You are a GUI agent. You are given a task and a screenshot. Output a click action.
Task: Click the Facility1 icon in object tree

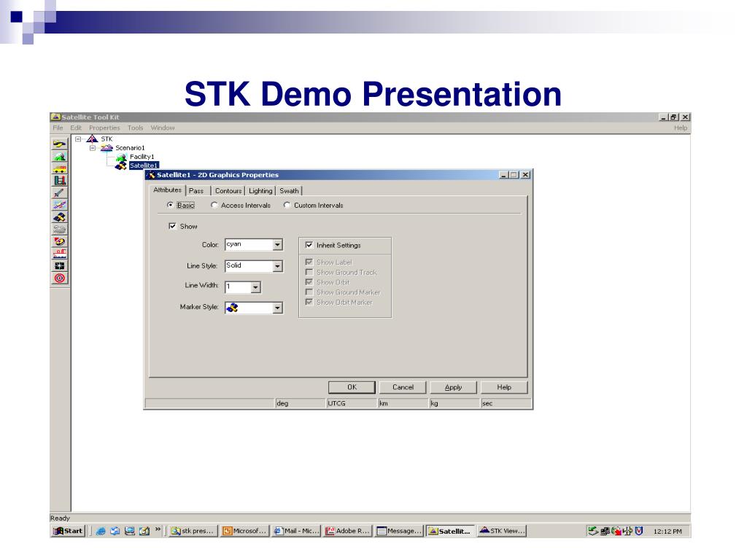[121, 157]
